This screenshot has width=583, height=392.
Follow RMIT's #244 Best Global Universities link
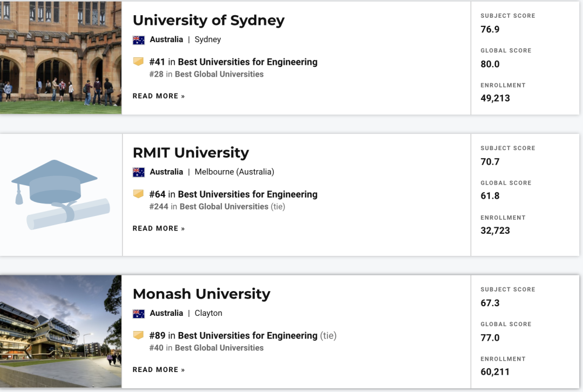tap(209, 206)
